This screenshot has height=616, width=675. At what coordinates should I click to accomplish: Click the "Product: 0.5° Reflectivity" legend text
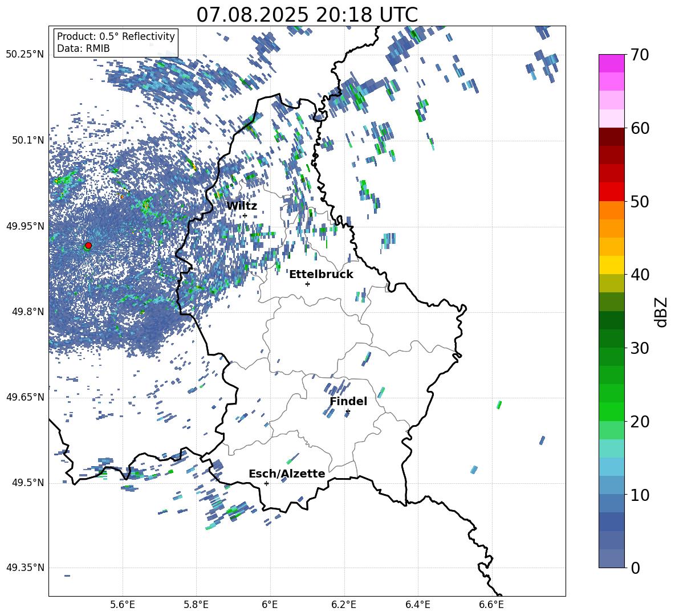[x=116, y=36]
